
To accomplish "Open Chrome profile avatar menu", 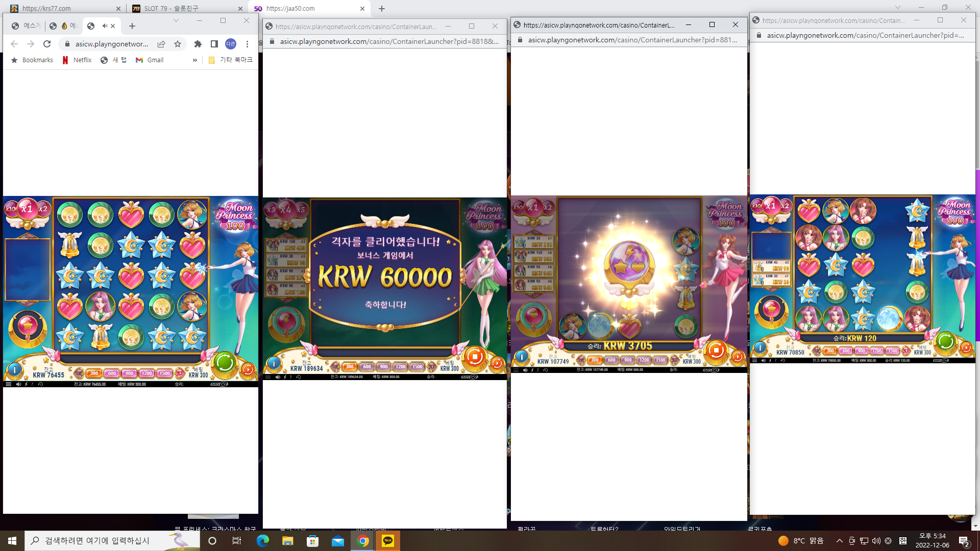I will tap(231, 44).
